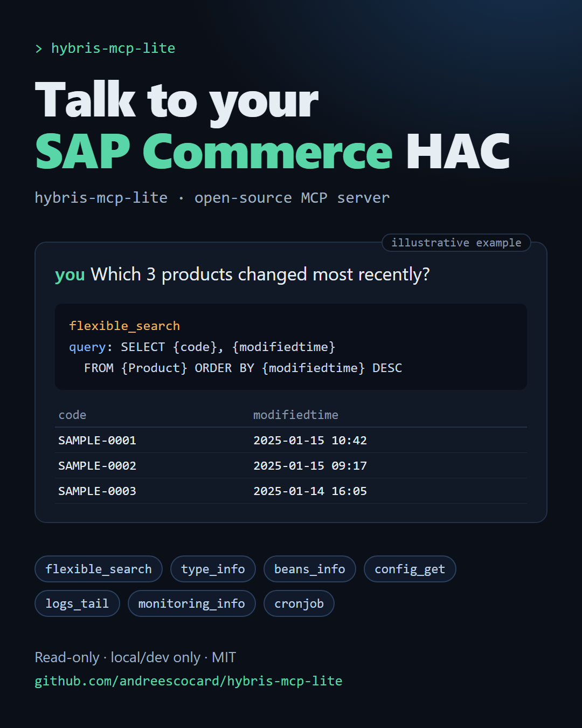Click the '2025-01-14 16:05' timestamp

pos(310,491)
